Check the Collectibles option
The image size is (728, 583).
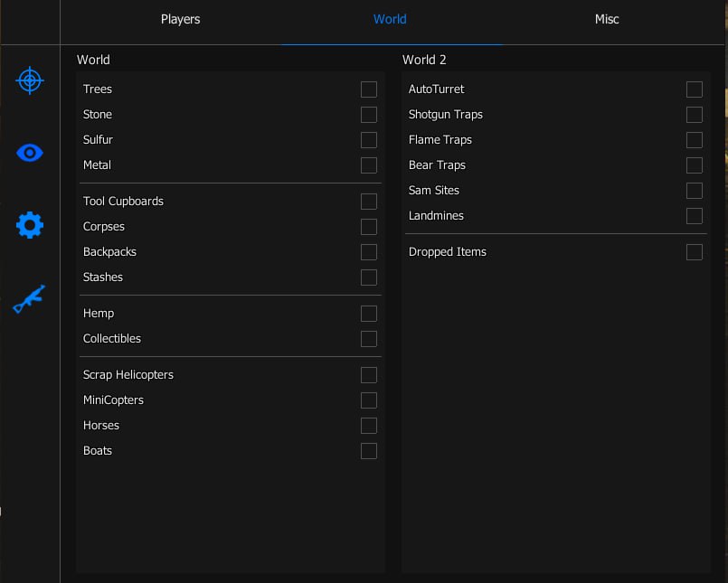(x=369, y=339)
